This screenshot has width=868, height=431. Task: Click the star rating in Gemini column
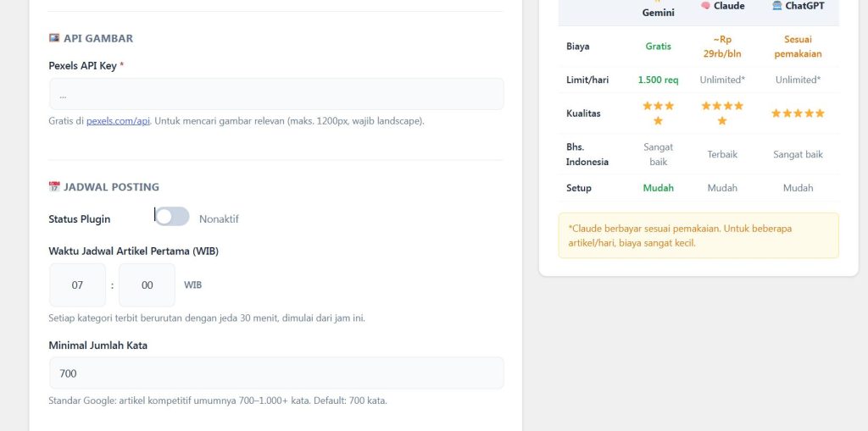[658, 113]
